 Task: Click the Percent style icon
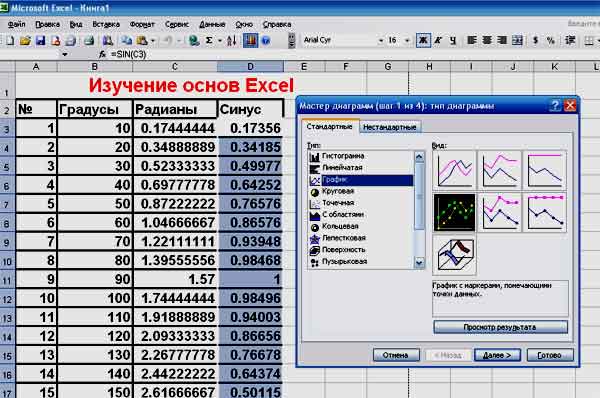[x=551, y=40]
